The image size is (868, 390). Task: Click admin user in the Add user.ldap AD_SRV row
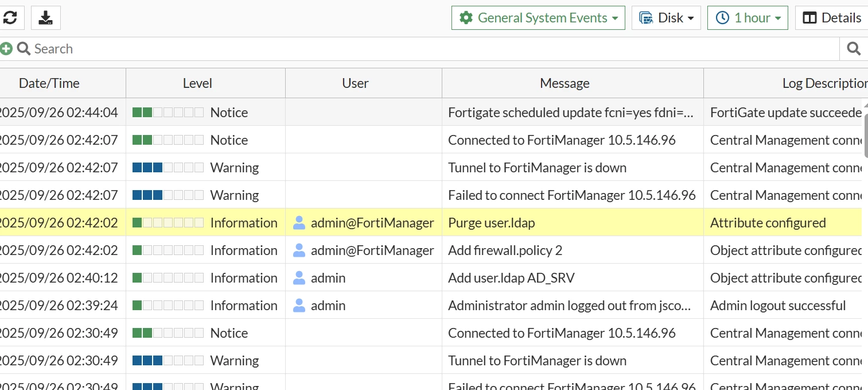pyautogui.click(x=328, y=278)
